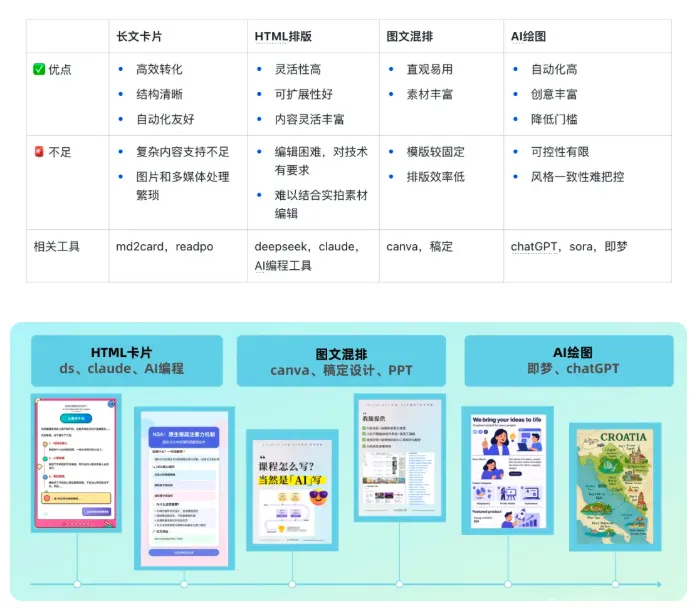Click the green checkmark icon beside 优点

(x=39, y=69)
